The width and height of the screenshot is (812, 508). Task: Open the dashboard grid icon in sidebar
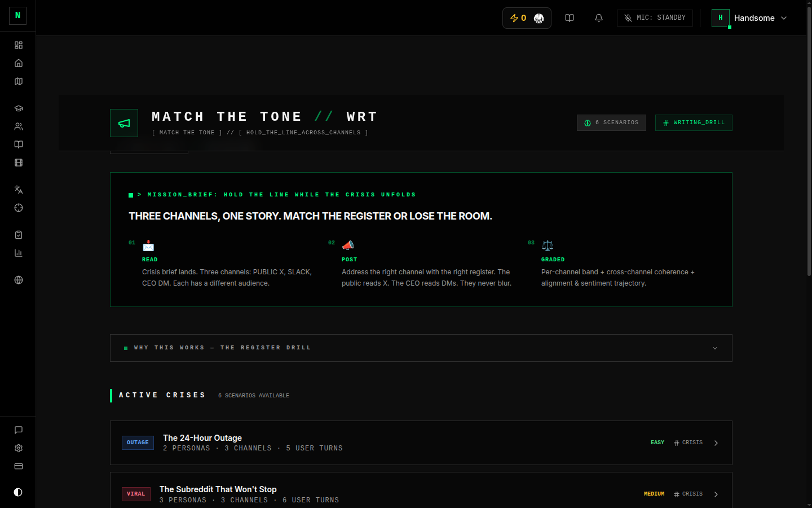19,45
